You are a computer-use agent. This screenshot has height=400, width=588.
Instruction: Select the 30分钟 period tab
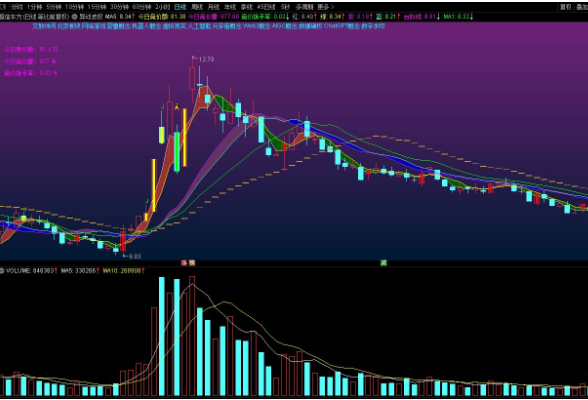point(119,7)
